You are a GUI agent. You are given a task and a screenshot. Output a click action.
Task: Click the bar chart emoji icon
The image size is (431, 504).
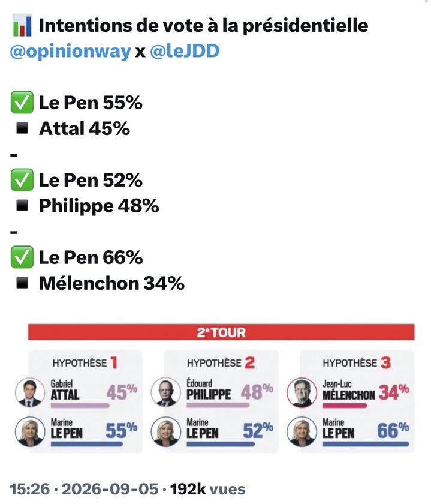coord(22,25)
